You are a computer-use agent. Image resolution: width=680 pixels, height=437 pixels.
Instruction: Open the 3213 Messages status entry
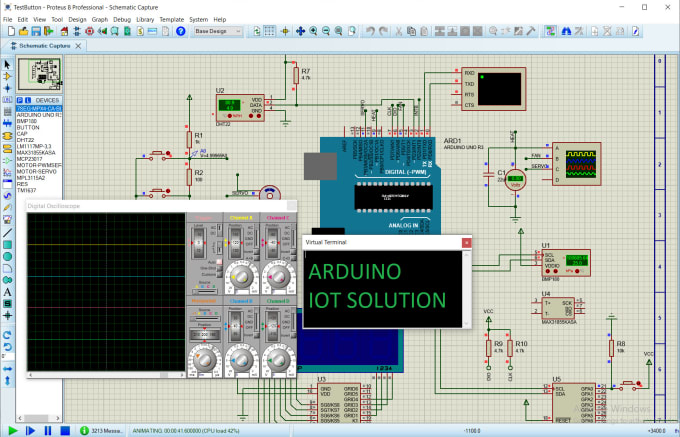(x=102, y=430)
